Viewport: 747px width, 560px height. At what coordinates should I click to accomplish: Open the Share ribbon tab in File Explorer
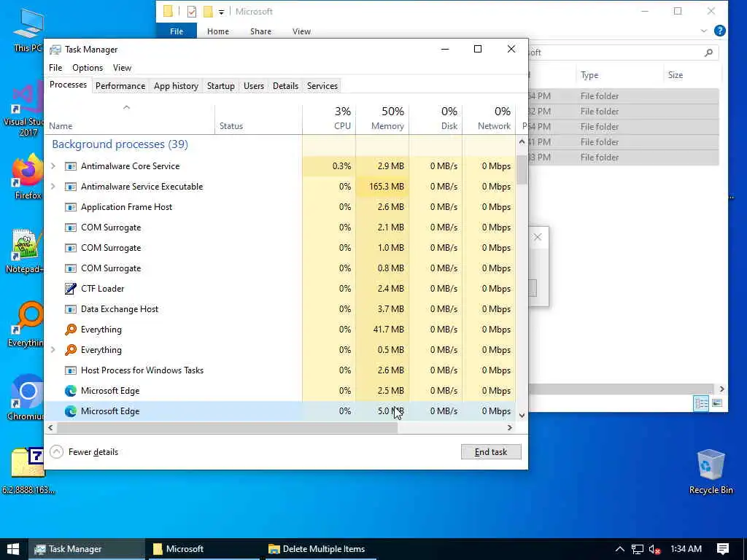point(260,31)
